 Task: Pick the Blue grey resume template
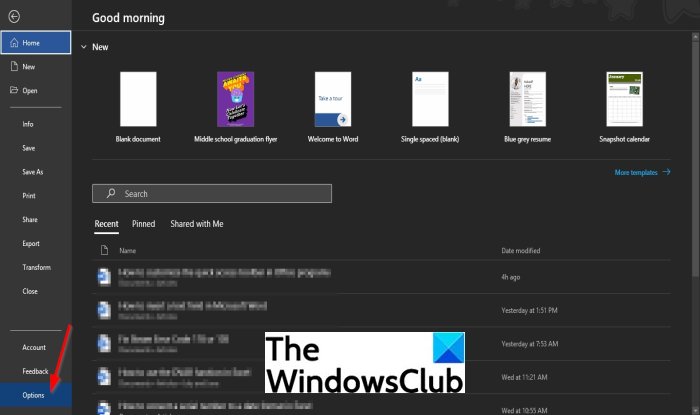click(527, 107)
